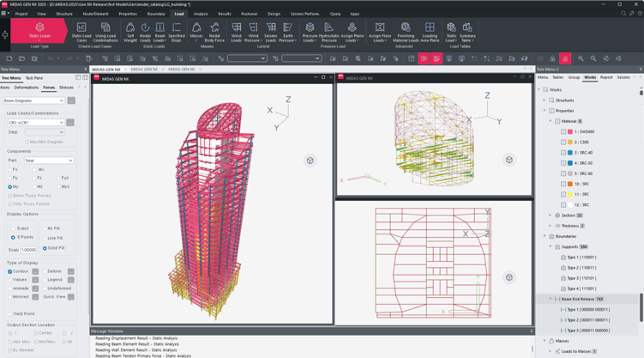Click the Static Loads load type button

39,32
